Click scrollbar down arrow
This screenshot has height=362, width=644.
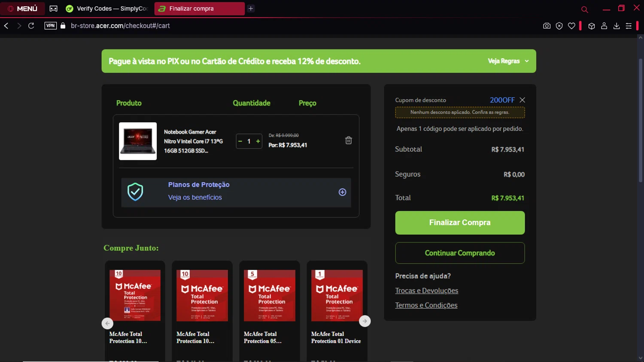click(x=640, y=358)
